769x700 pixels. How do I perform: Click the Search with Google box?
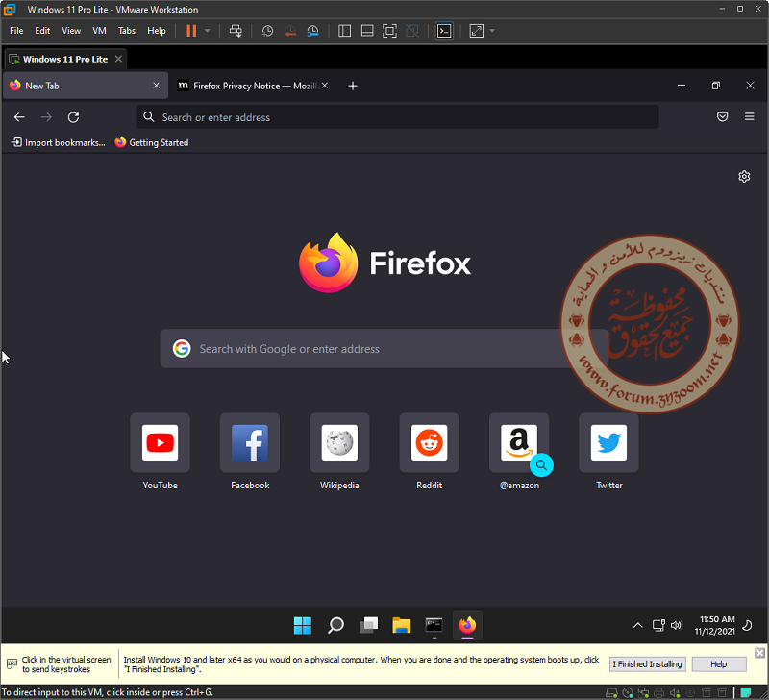(x=384, y=349)
